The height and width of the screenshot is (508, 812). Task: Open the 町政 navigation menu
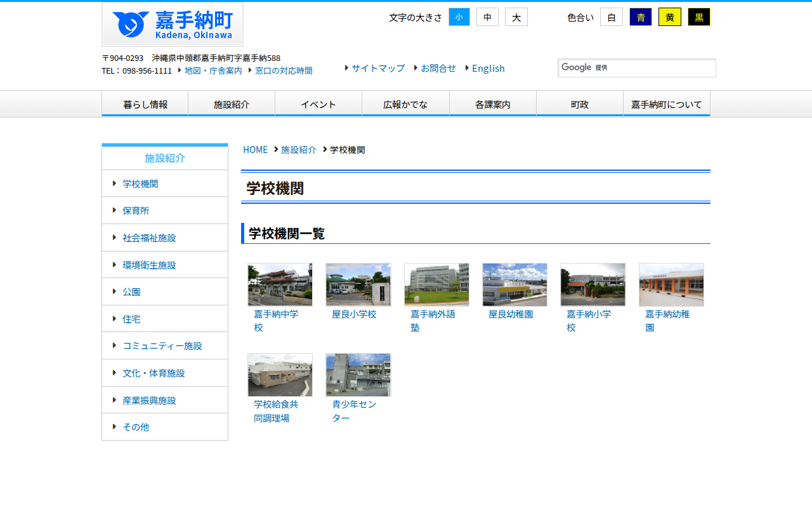point(579,103)
